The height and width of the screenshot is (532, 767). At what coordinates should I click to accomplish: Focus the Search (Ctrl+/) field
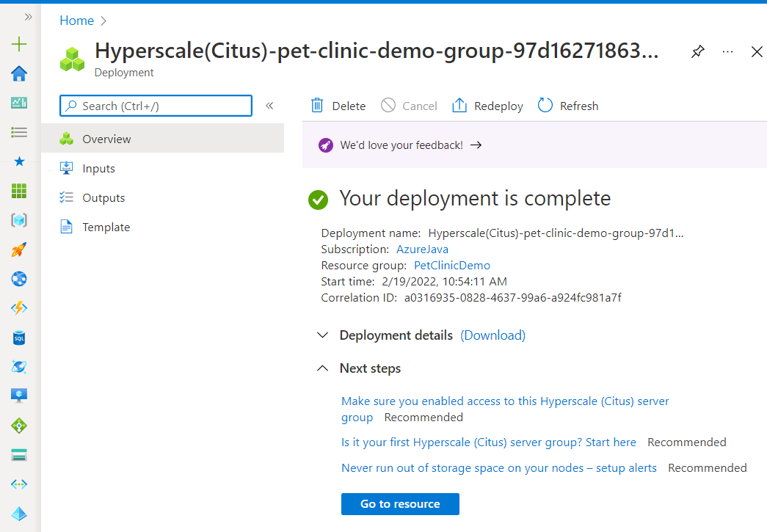[156, 106]
